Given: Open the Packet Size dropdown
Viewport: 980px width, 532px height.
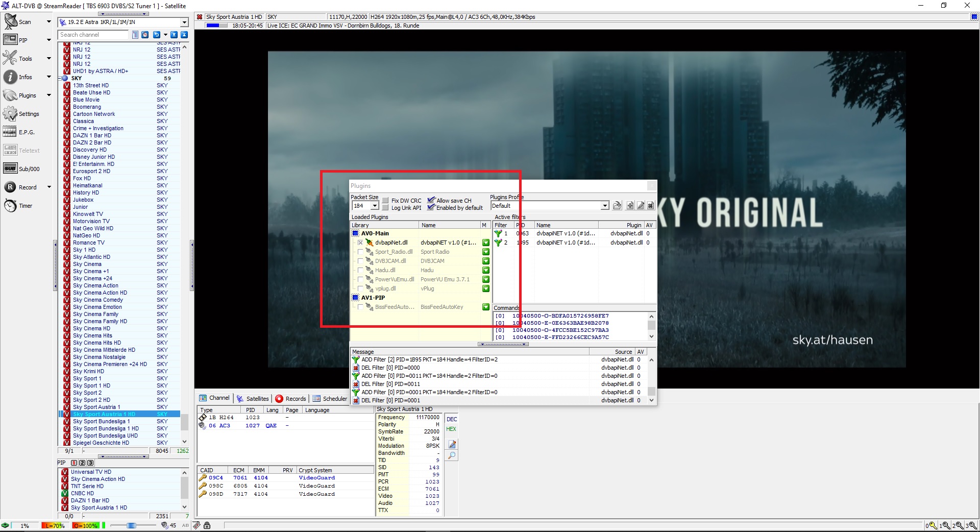Looking at the screenshot, I should click(x=375, y=206).
